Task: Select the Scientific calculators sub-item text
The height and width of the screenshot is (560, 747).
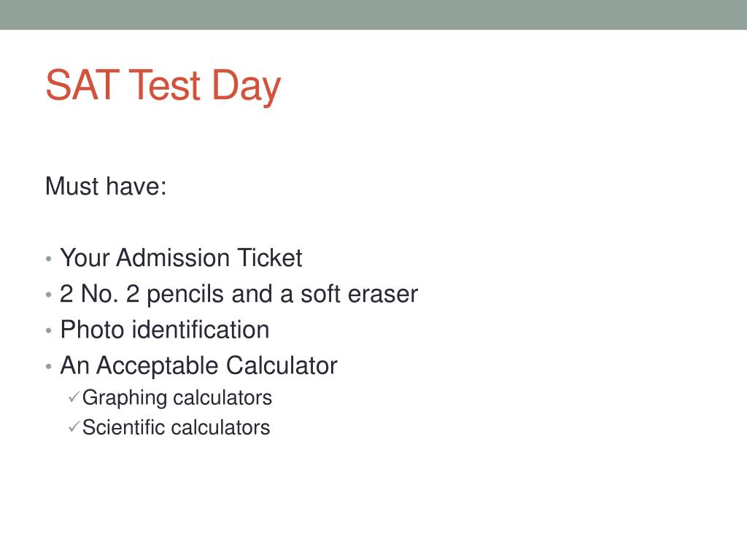Action: tap(176, 427)
